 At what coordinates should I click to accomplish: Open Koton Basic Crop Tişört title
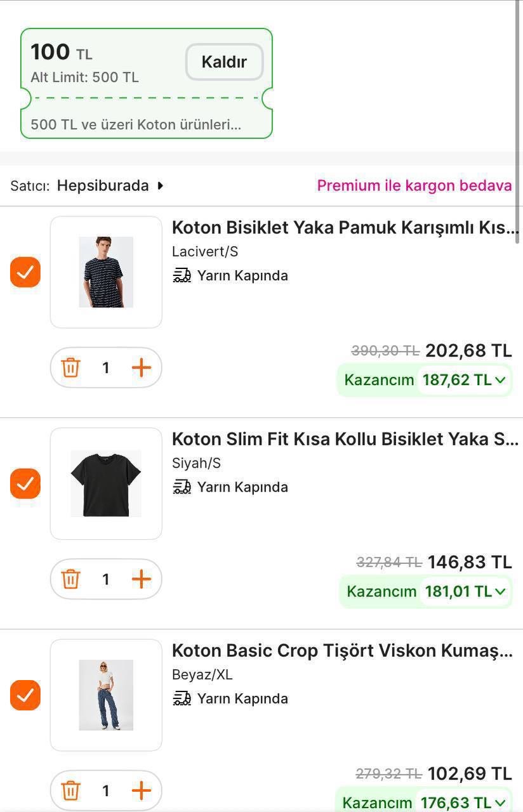341,651
